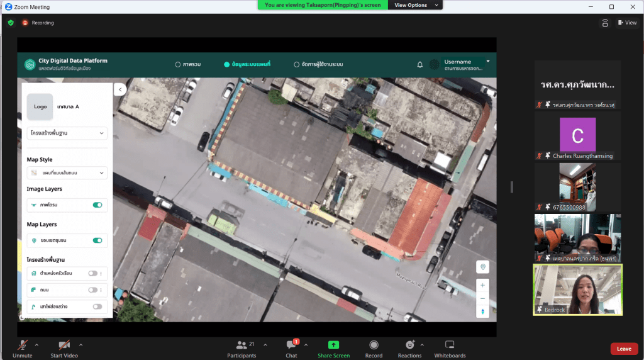Click the Logo placeholder in side panel
This screenshot has height=360, width=644.
click(40, 106)
